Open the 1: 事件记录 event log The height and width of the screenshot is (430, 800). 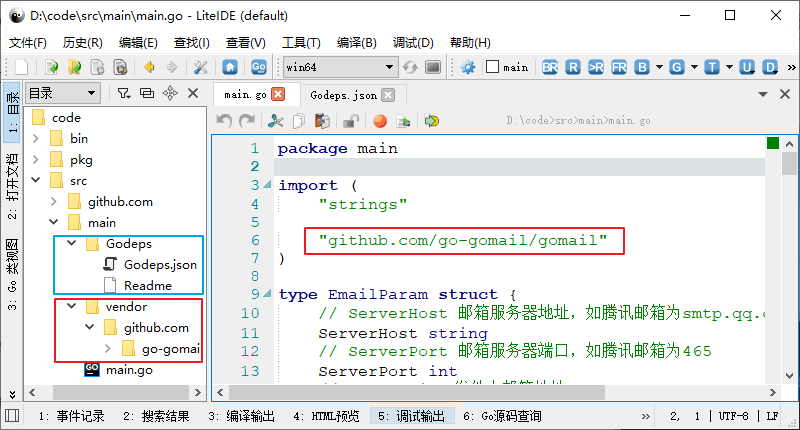pyautogui.click(x=71, y=416)
